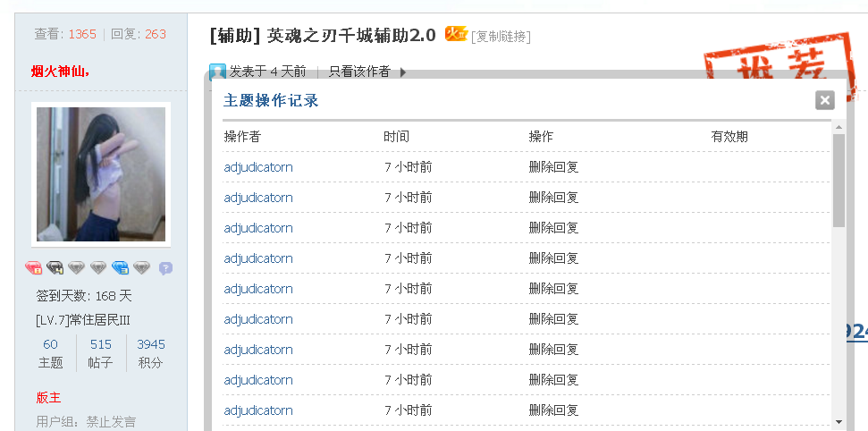Click the 操作 column header
Image resolution: width=868 pixels, height=431 pixels.
(x=541, y=136)
